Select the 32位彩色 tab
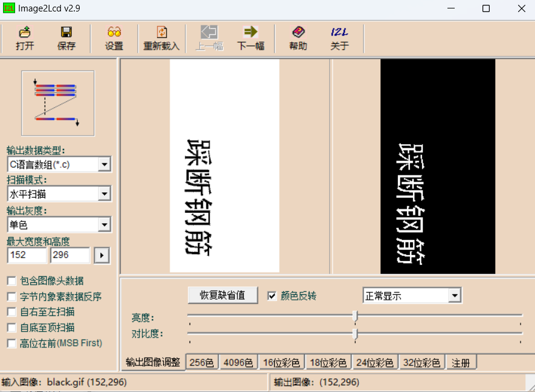This screenshot has width=535, height=392. click(421, 362)
